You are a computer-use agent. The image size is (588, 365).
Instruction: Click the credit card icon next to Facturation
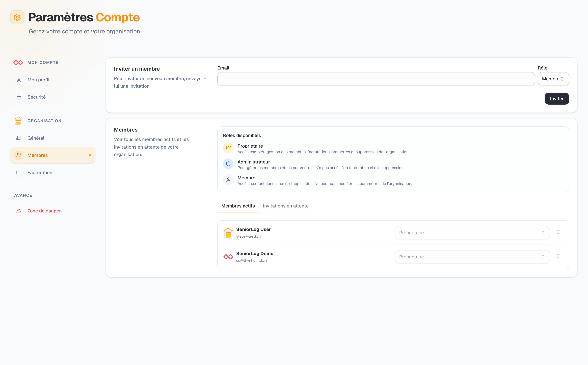click(19, 172)
